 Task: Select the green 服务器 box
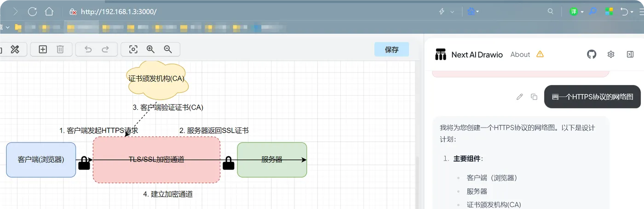point(272,160)
